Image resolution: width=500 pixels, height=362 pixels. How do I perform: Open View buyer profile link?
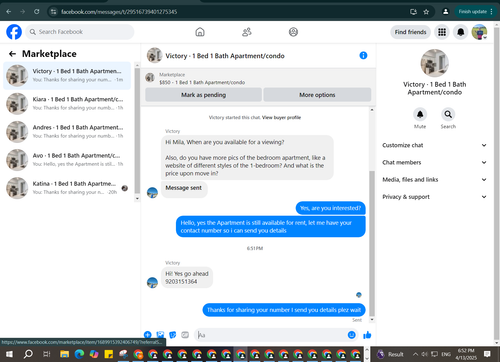click(x=281, y=117)
